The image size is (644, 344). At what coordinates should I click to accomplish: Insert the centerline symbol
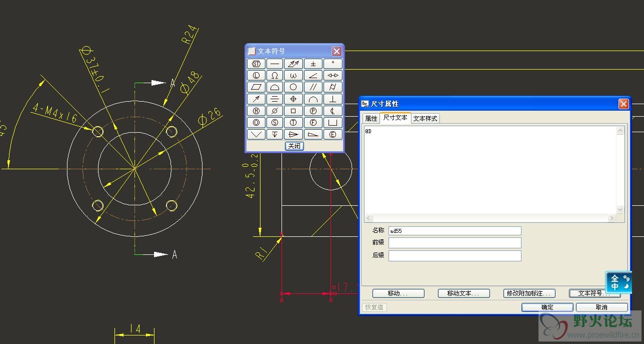(x=333, y=111)
